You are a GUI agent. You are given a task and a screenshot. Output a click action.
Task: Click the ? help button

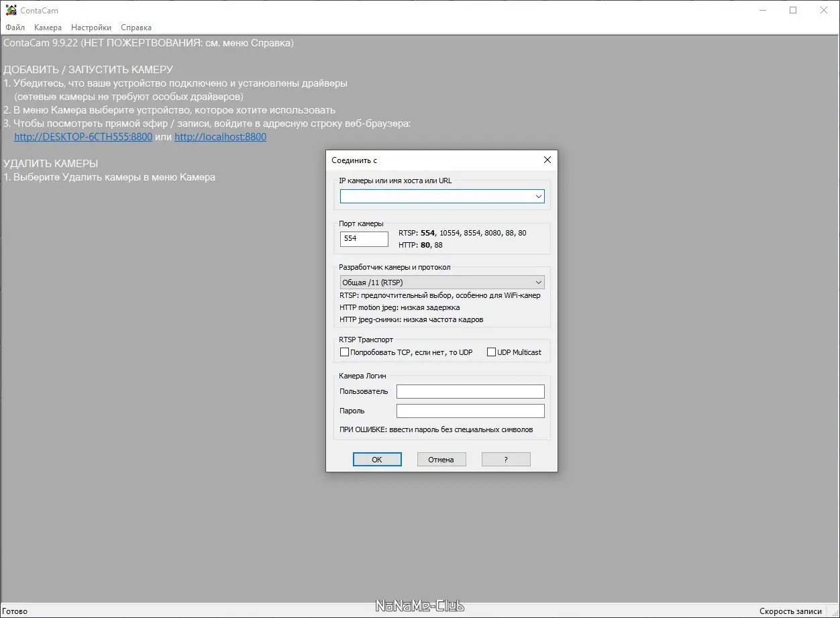(x=506, y=460)
